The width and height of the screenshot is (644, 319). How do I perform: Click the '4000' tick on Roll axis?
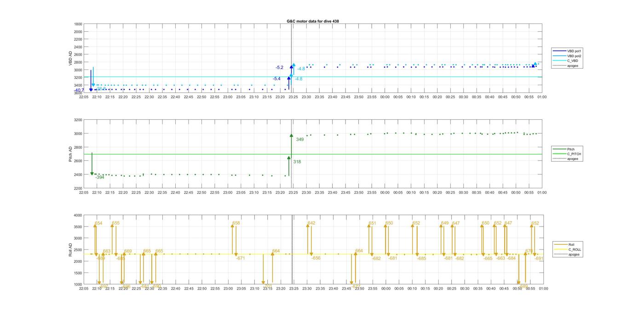(x=78, y=215)
